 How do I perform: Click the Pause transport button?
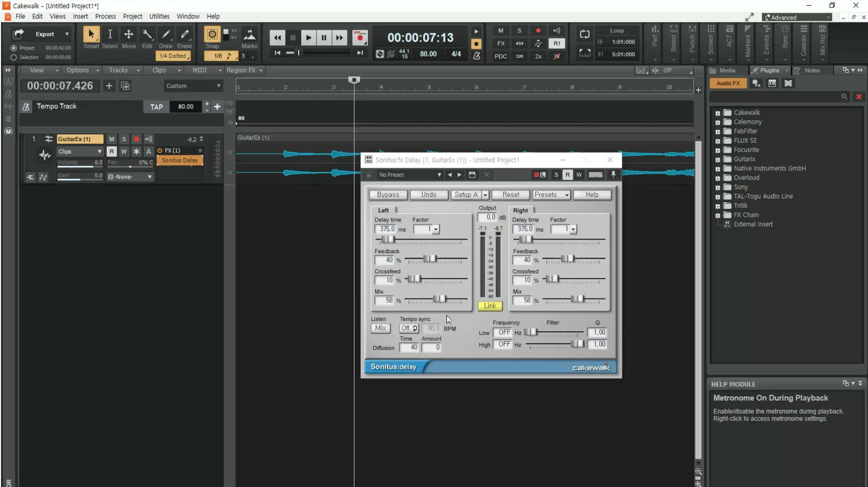click(x=324, y=38)
